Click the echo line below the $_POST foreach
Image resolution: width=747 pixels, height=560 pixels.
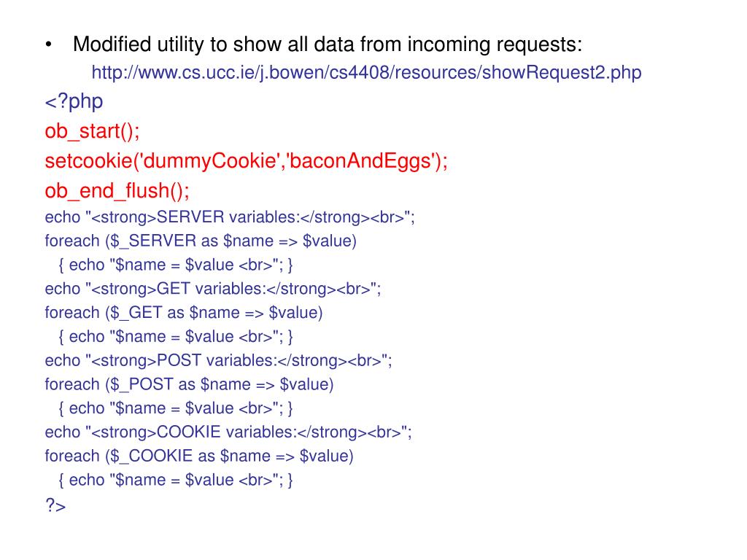point(175,408)
